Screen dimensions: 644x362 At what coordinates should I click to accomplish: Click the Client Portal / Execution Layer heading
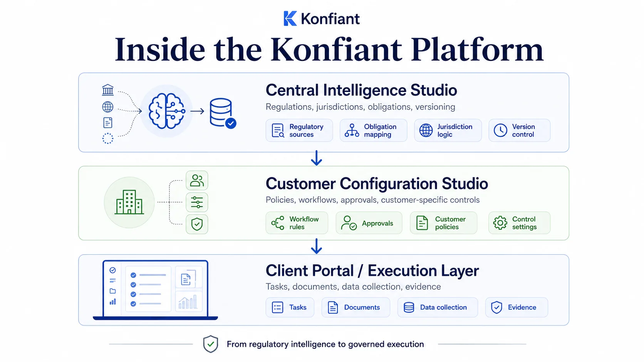pos(372,271)
